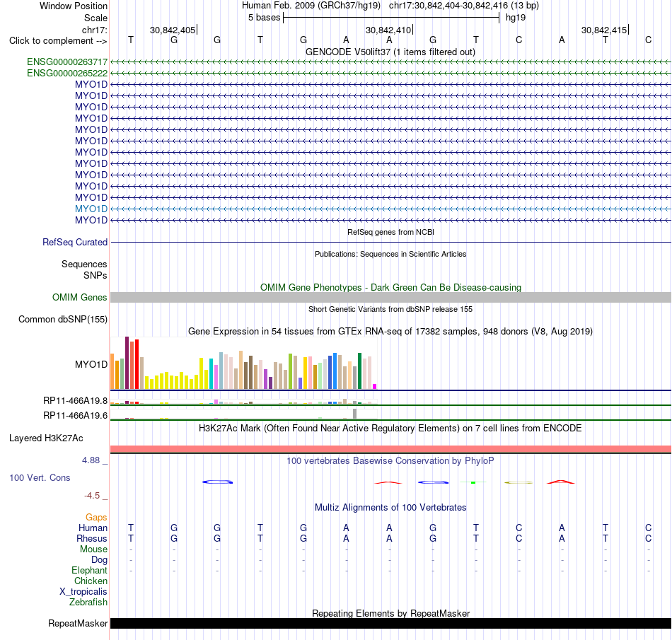Click the RP11-466A19.8 expression bar chart
The width and height of the screenshot is (672, 640).
[x=243, y=402]
